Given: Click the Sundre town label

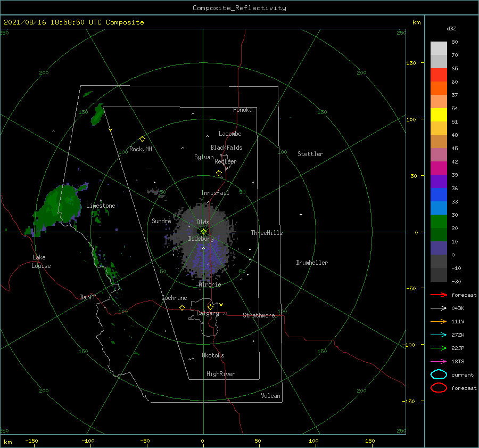Looking at the screenshot, I should pos(161,221).
